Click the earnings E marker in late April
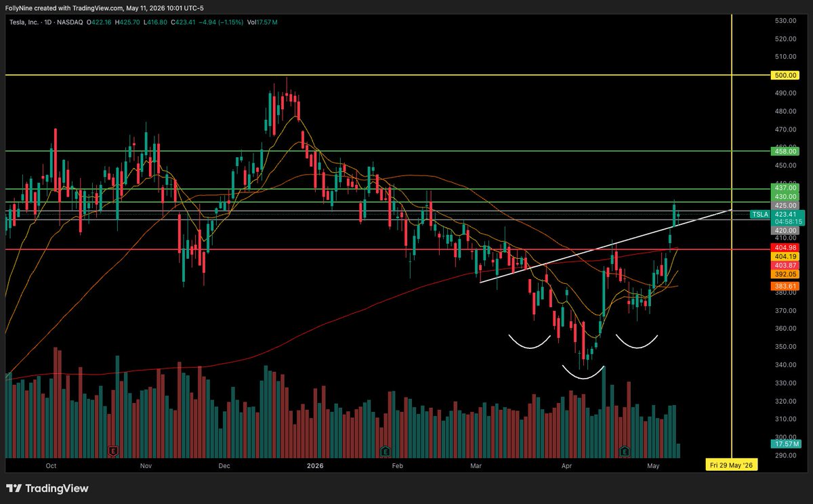Image resolution: width=813 pixels, height=504 pixels. click(624, 450)
